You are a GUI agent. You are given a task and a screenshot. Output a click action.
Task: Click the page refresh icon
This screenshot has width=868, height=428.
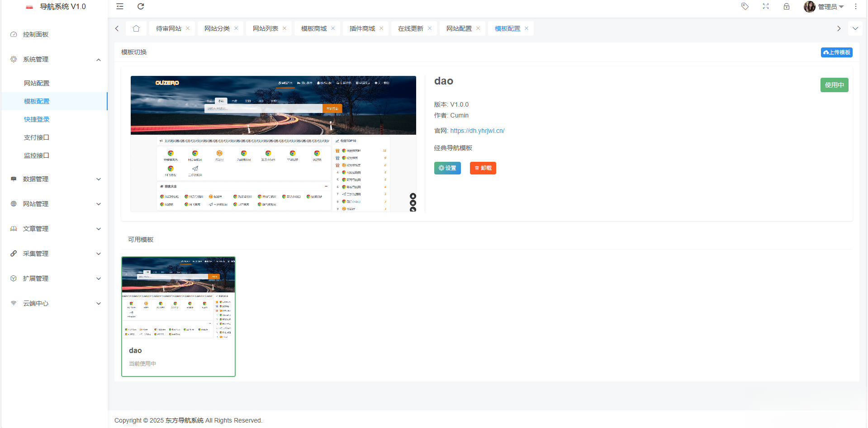point(141,6)
